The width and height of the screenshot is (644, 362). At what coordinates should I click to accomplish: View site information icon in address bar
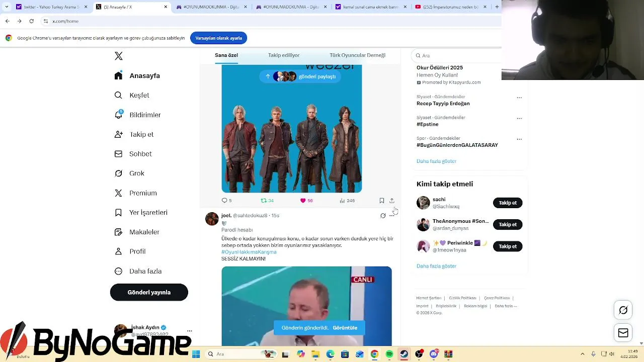coord(46,21)
